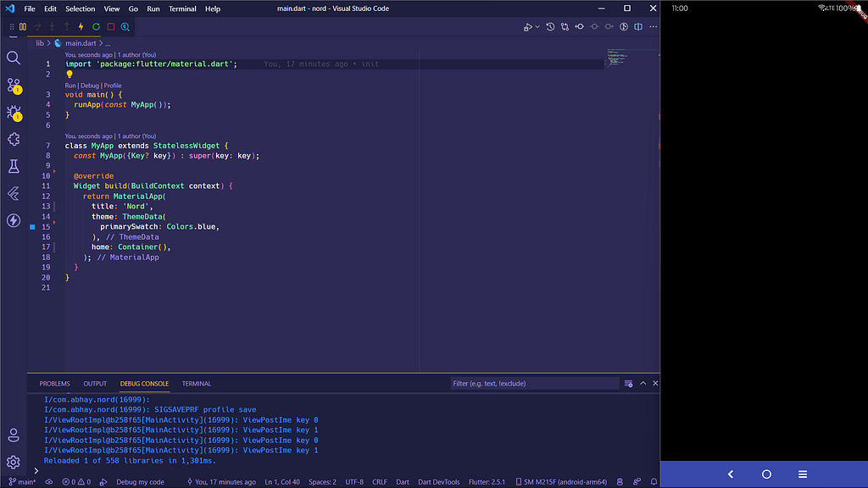Image resolution: width=868 pixels, height=488 pixels.
Task: Open the Run menu
Action: click(x=153, y=8)
